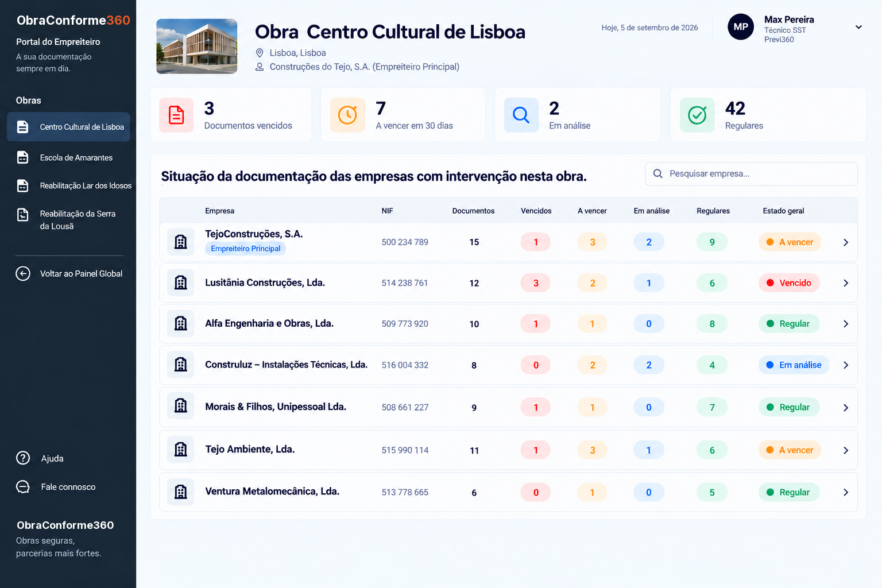The height and width of the screenshot is (588, 882).
Task: Click the green checkmark icon for Regulares
Action: click(697, 115)
